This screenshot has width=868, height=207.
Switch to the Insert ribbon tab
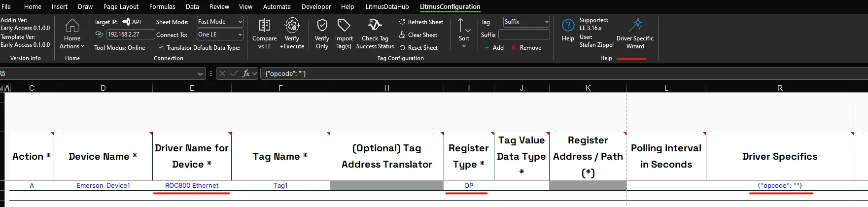[60, 6]
